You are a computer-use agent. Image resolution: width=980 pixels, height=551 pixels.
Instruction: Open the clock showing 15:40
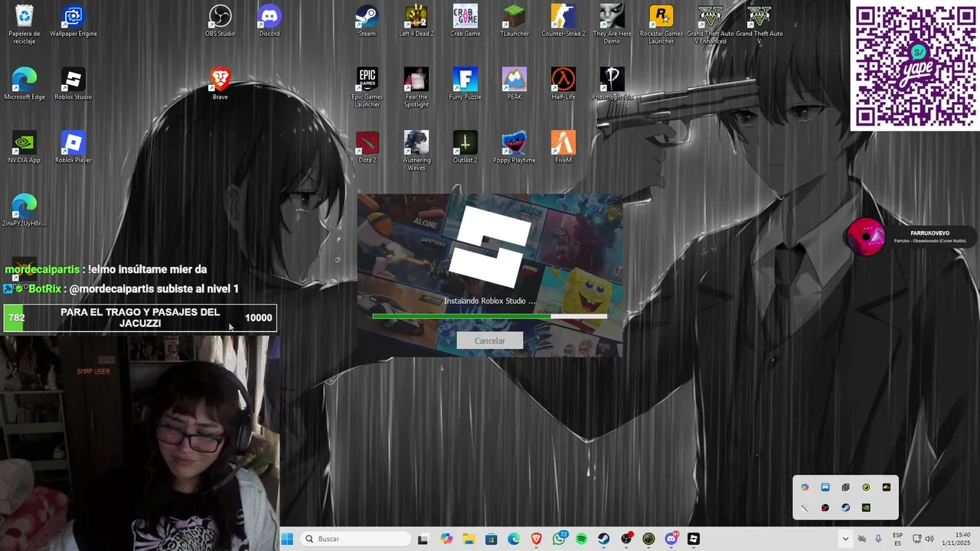(956, 539)
